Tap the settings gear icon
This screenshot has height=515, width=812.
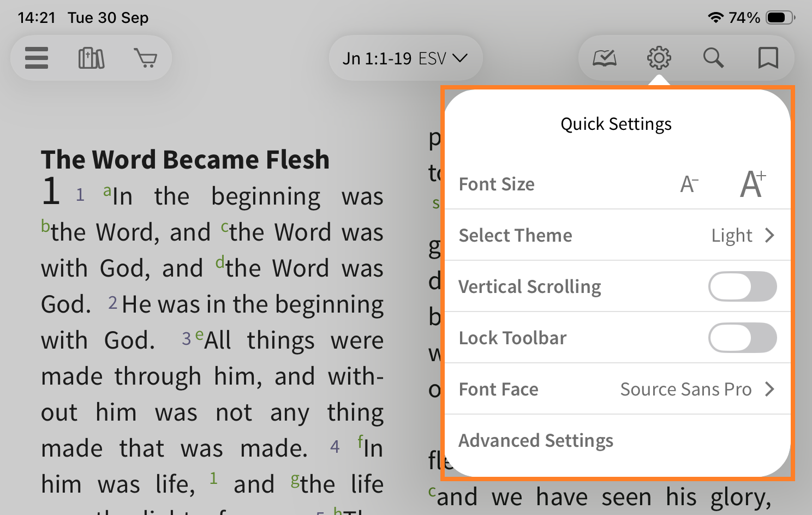click(x=659, y=58)
